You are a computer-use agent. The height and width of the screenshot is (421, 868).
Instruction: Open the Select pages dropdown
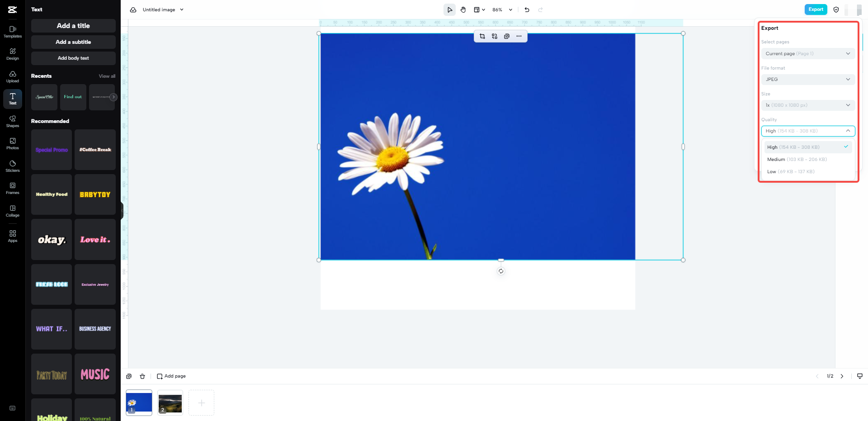pos(808,53)
